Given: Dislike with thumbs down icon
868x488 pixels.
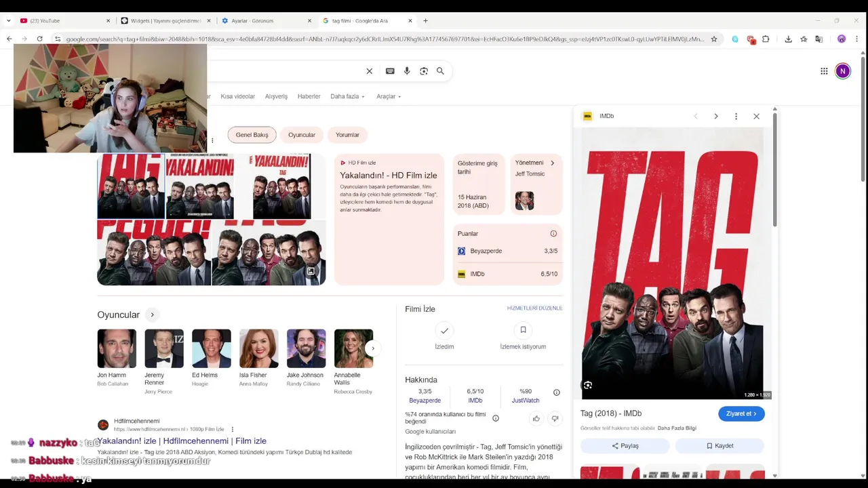Looking at the screenshot, I should tap(555, 418).
